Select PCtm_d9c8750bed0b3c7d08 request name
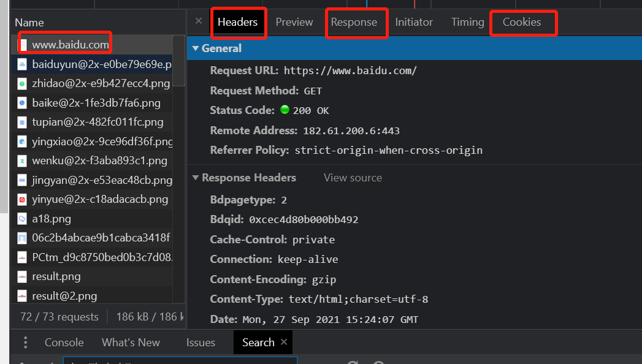 pyautogui.click(x=102, y=257)
